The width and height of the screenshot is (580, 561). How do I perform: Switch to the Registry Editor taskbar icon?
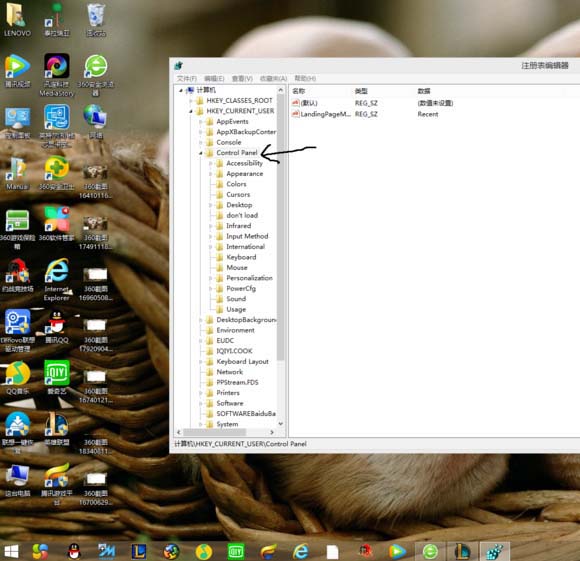(x=494, y=551)
